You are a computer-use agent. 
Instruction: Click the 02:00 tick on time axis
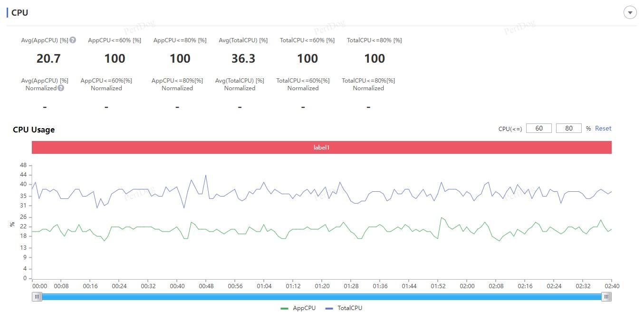tap(467, 286)
